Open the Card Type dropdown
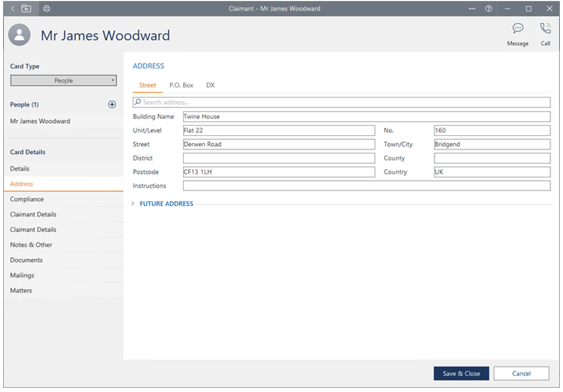Image resolution: width=563 pixels, height=392 pixels. point(63,81)
